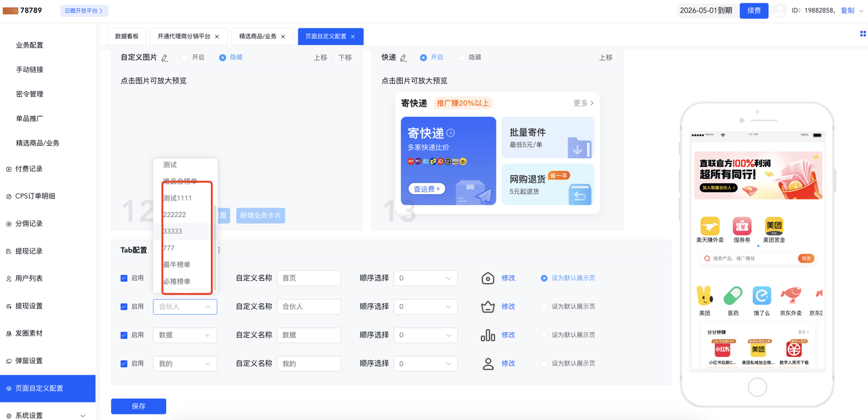The height and width of the screenshot is (420, 868).
Task: Click the pencil edit icon beside 自定义图片
Action: tap(165, 58)
